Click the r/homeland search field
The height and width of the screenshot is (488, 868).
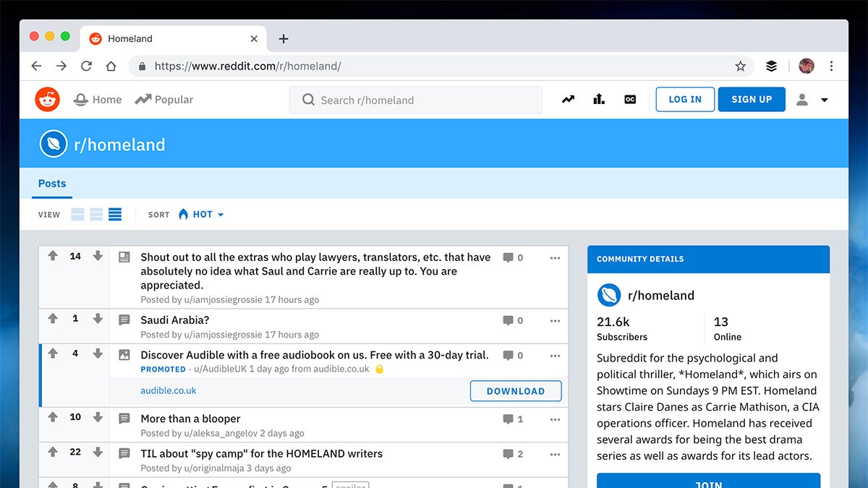(x=416, y=100)
